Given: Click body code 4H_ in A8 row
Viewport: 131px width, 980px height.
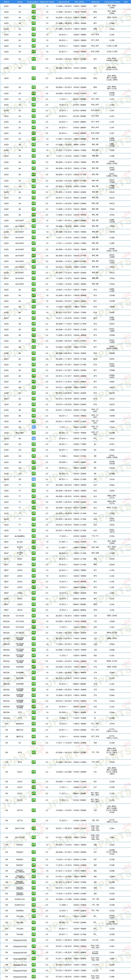Looking at the screenshot, I should click(95, 439).
